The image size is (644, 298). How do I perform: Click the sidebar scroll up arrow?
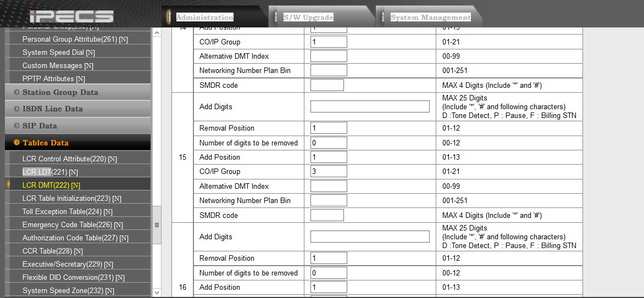click(x=157, y=33)
